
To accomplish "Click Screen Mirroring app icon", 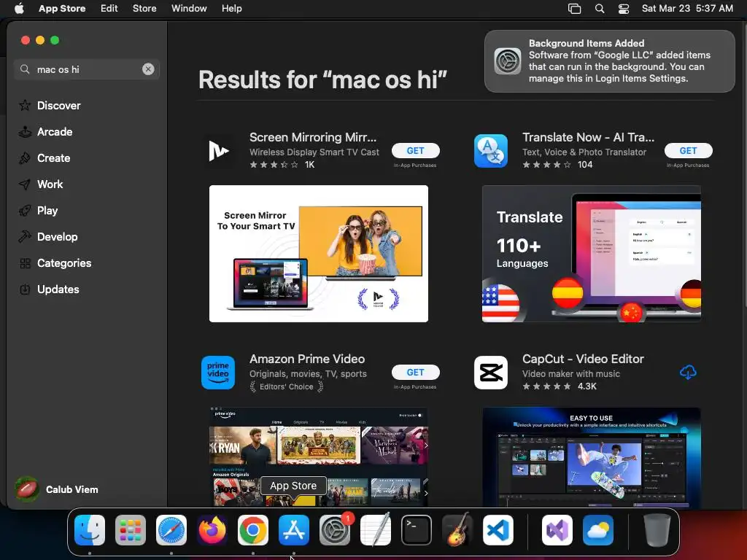I will [218, 151].
